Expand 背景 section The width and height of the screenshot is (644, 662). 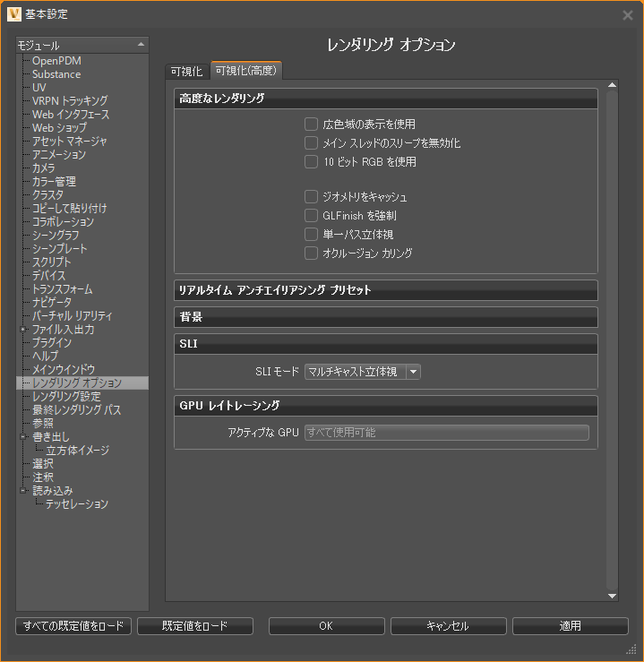[386, 317]
